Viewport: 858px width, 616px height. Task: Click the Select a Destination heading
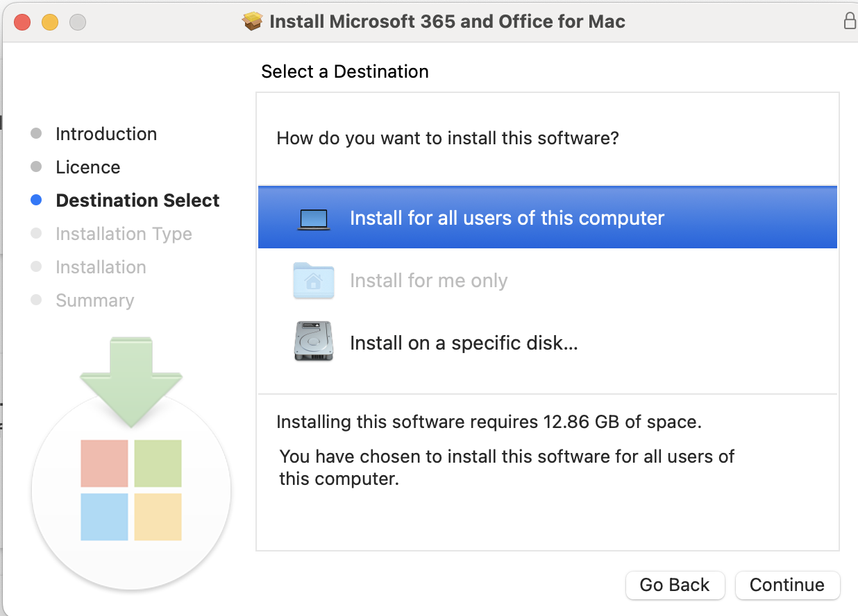point(345,71)
